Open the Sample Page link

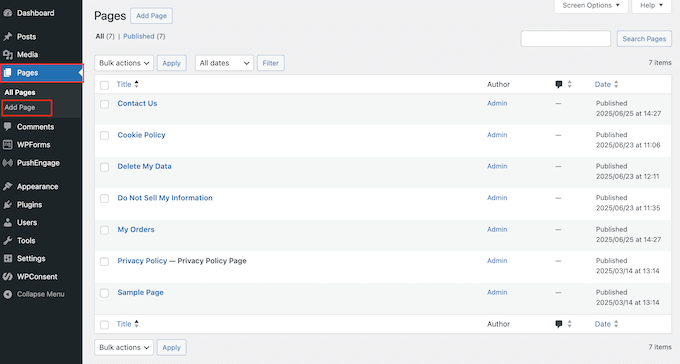point(141,293)
